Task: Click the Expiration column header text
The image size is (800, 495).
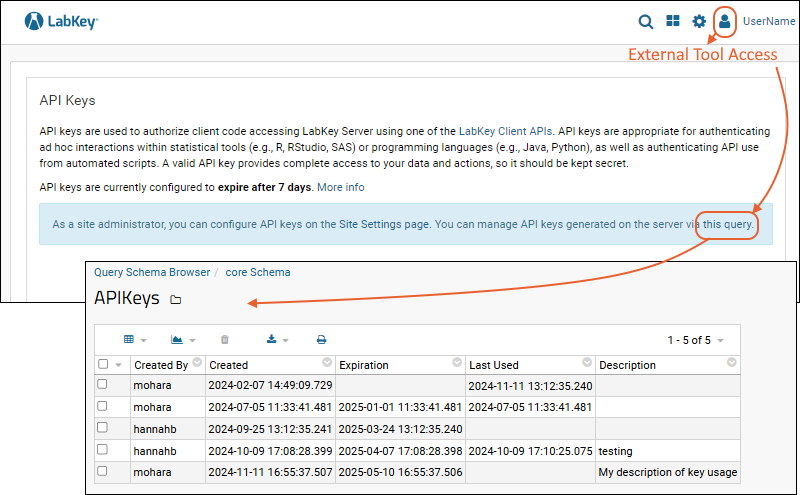Action: point(364,365)
